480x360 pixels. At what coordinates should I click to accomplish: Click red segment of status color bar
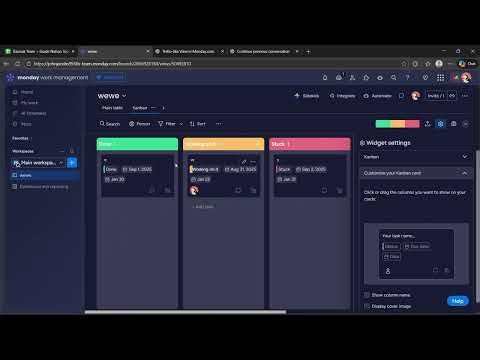point(412,124)
